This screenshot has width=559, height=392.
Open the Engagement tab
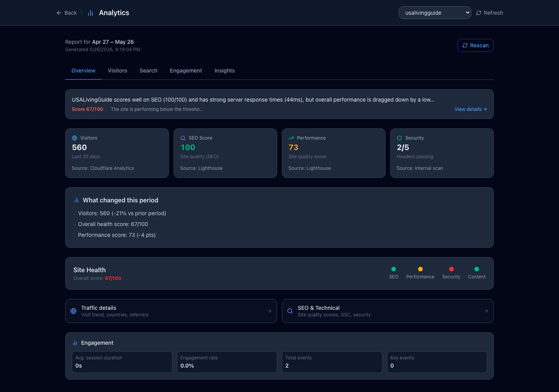(186, 71)
